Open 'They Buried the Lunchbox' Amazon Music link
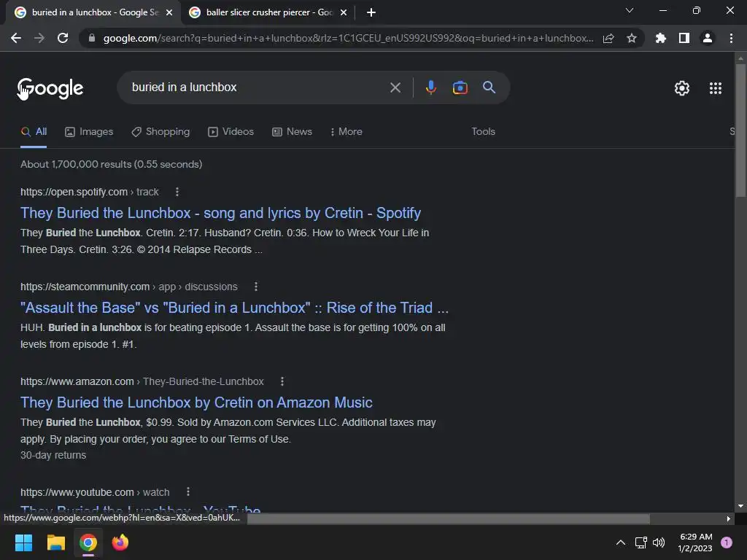Viewport: 747px width, 560px height. click(196, 402)
